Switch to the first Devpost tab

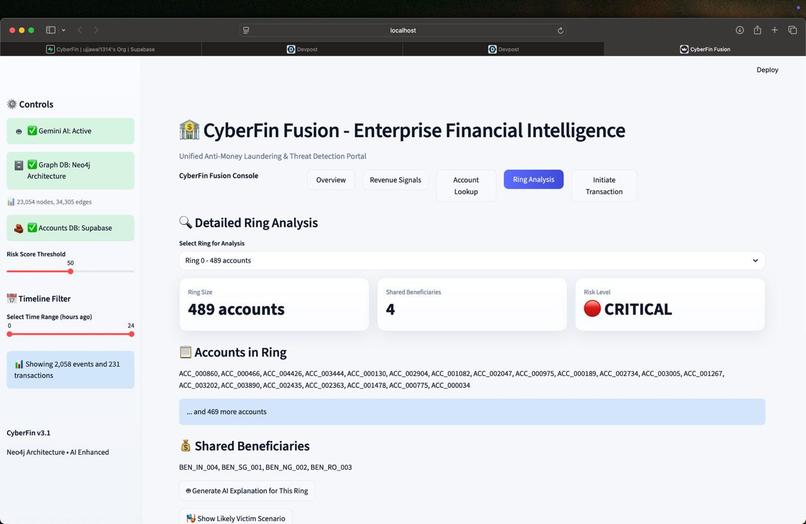point(302,49)
